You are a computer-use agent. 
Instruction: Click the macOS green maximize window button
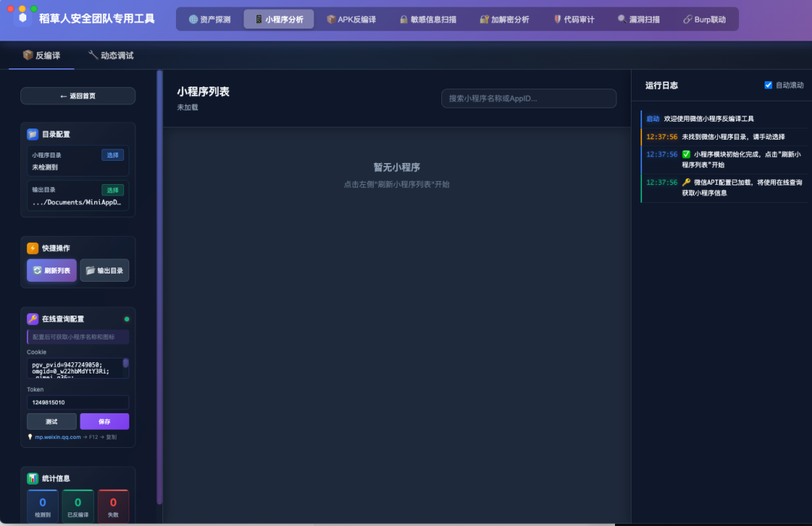34,9
